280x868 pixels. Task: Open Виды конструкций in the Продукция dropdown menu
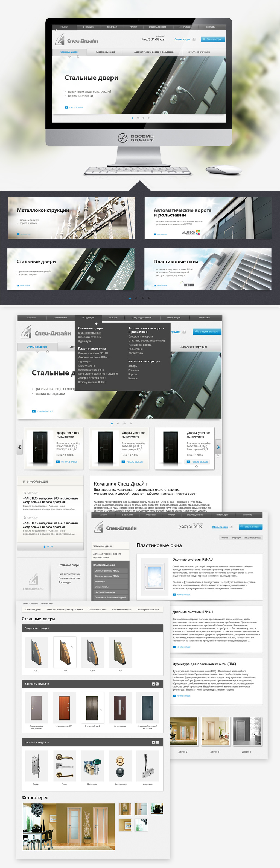(89, 333)
